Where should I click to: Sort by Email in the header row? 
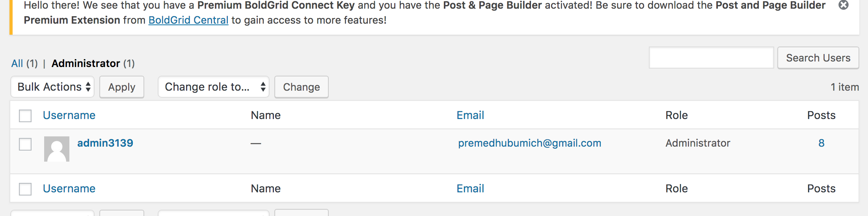[470, 115]
